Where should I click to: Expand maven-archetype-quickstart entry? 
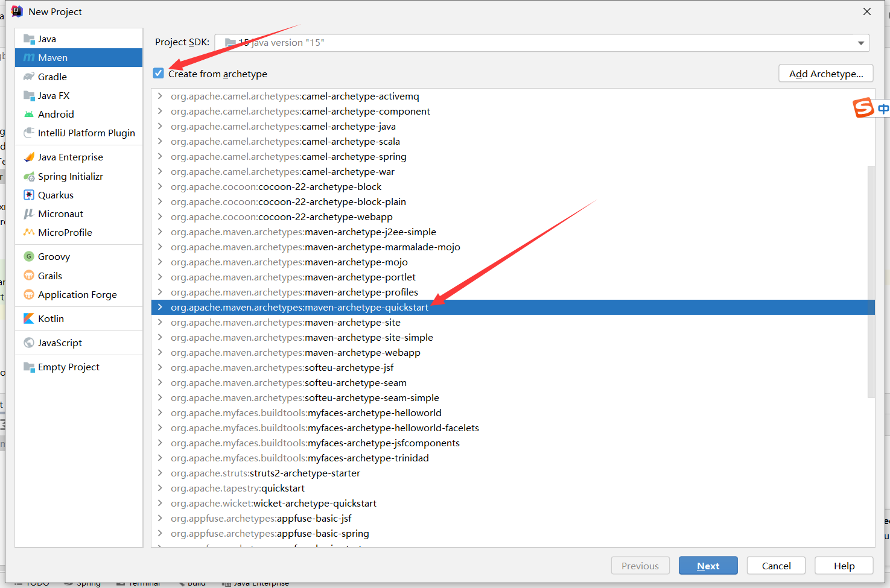[160, 307]
